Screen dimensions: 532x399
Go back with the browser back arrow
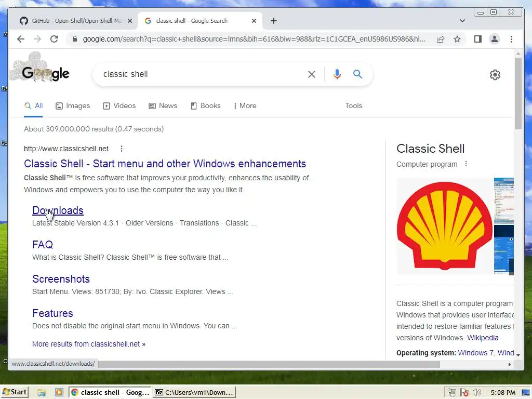click(21, 39)
